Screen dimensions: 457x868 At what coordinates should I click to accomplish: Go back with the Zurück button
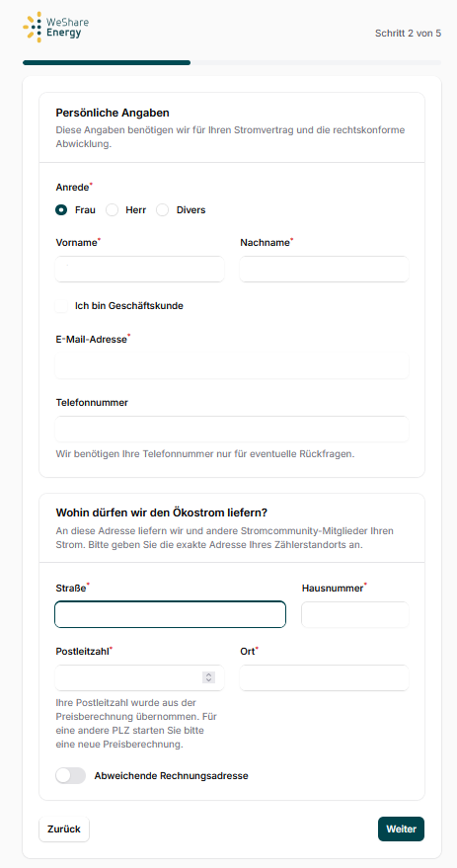coord(64,829)
